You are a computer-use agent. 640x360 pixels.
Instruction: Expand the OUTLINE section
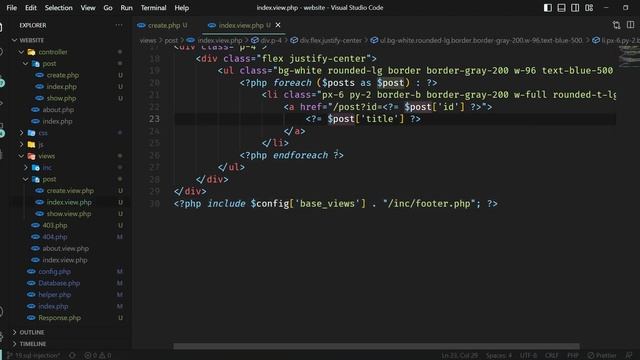(15, 332)
